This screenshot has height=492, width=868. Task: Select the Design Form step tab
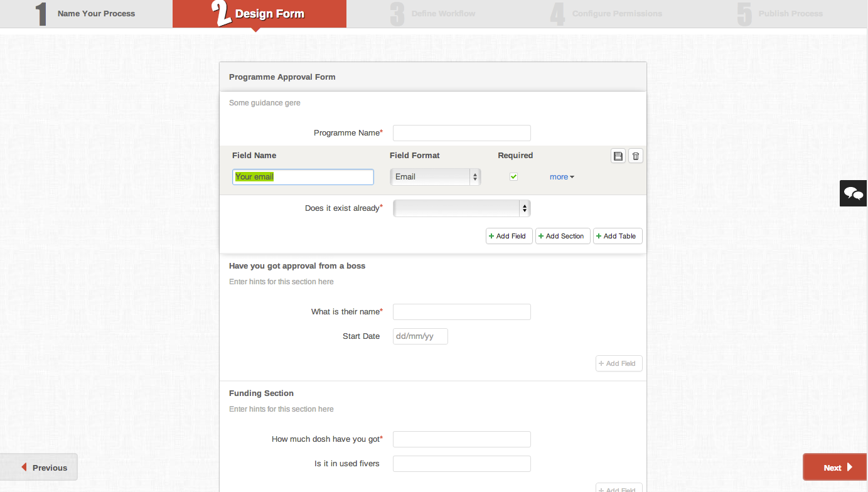click(259, 14)
